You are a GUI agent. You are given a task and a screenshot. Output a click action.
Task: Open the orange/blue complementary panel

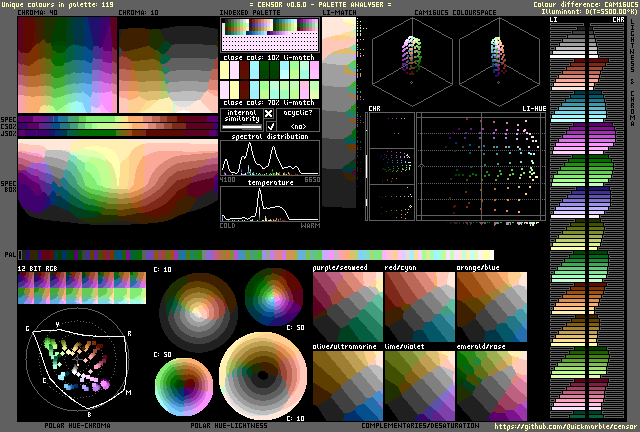tap(491, 307)
